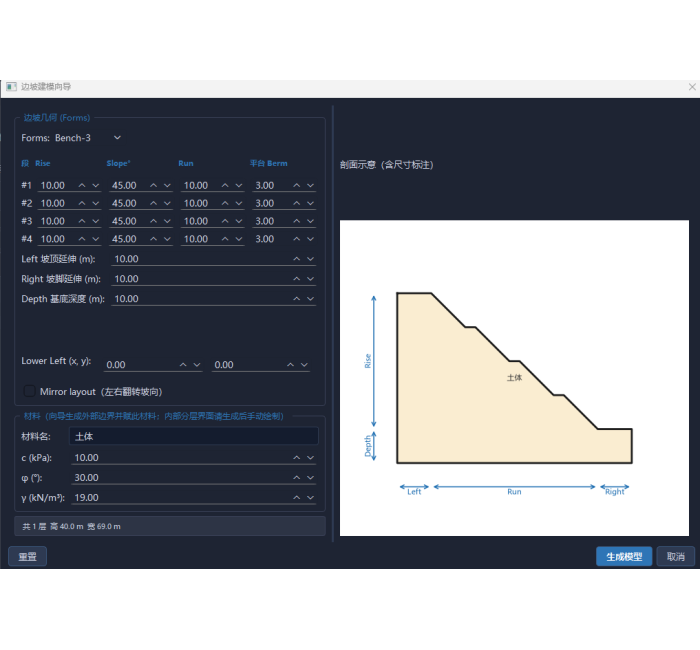Increase Rise value for segment #2
The width and height of the screenshot is (700, 650).
pyautogui.click(x=82, y=203)
